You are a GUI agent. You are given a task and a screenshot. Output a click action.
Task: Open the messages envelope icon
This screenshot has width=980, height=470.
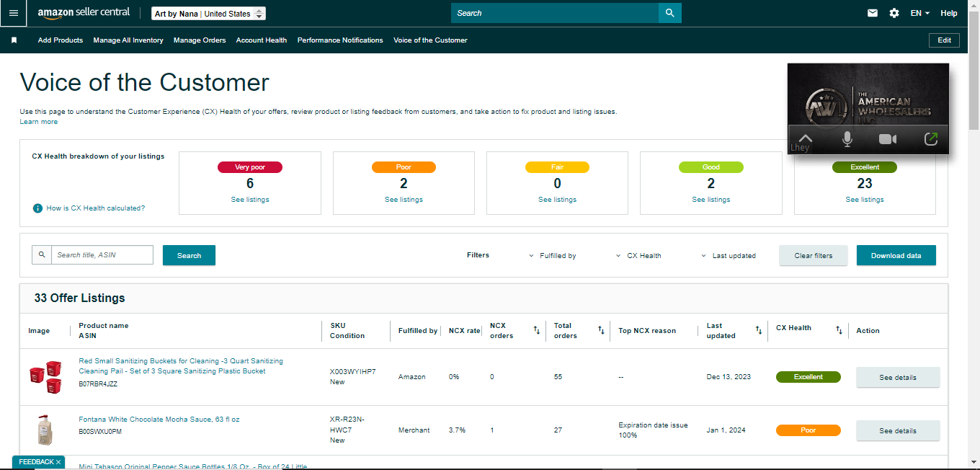tap(873, 13)
